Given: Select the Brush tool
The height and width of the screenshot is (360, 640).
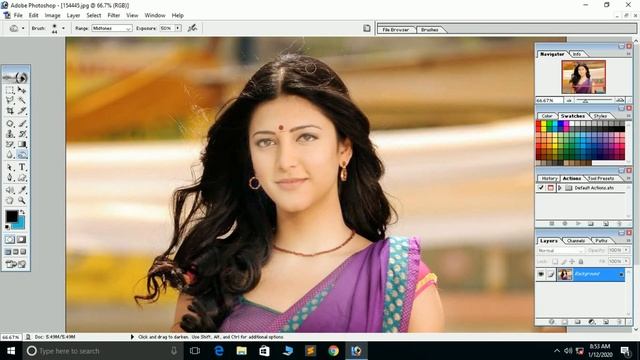Looking at the screenshot, I should pyautogui.click(x=22, y=123).
